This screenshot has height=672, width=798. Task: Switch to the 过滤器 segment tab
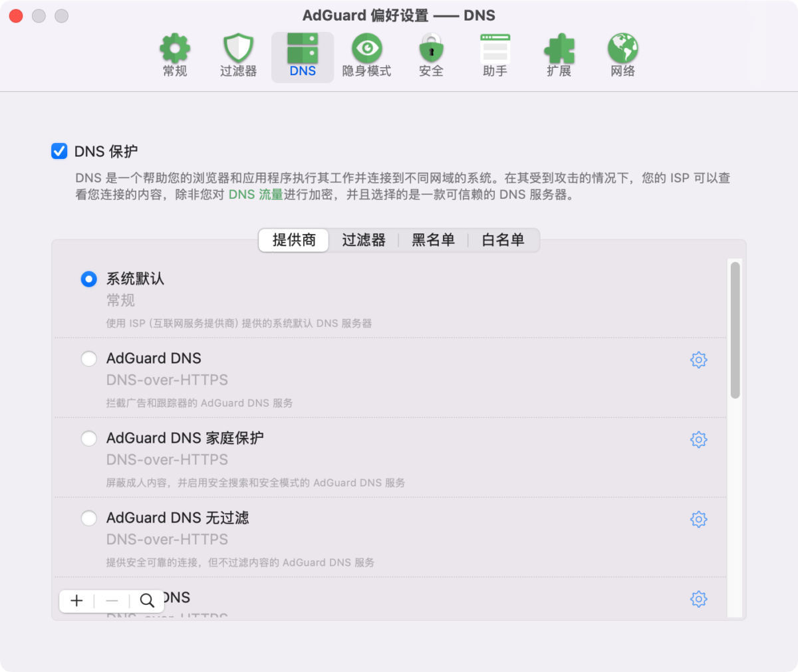tap(364, 240)
